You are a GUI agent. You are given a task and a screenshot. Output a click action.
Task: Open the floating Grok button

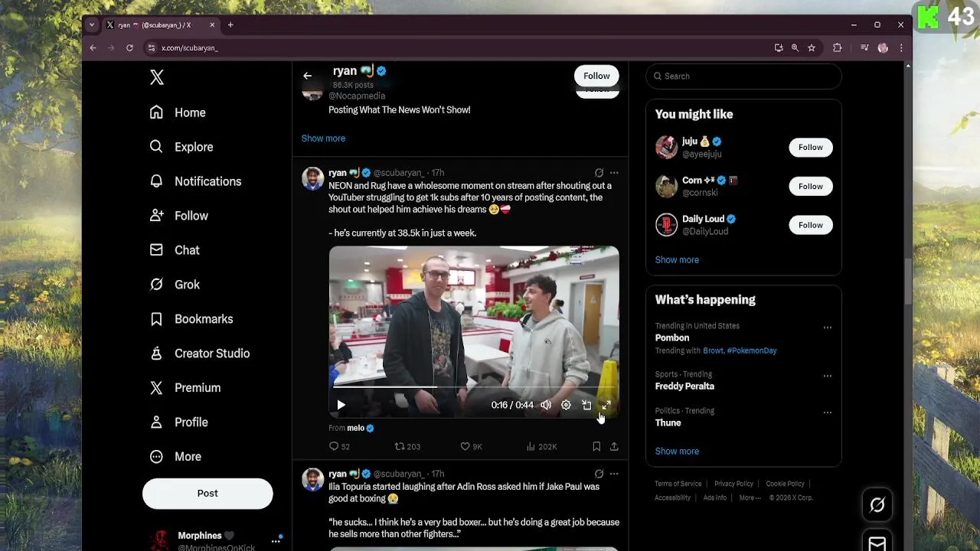[x=877, y=505]
